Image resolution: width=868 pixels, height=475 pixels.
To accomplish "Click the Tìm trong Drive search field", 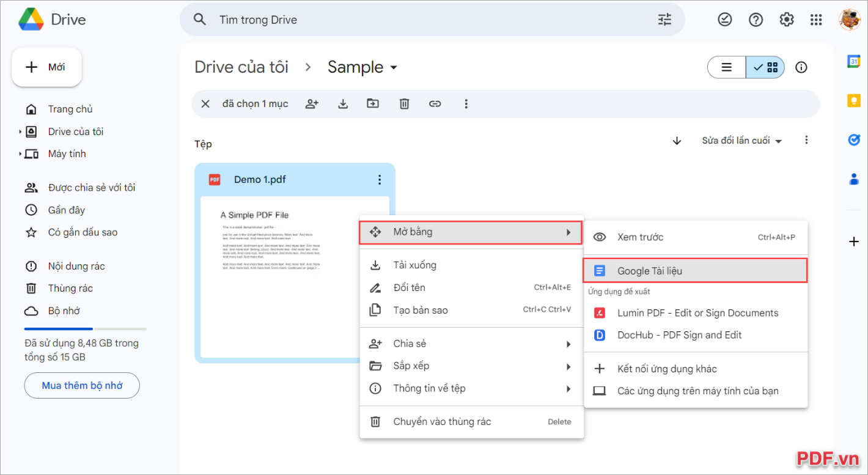I will [x=432, y=20].
